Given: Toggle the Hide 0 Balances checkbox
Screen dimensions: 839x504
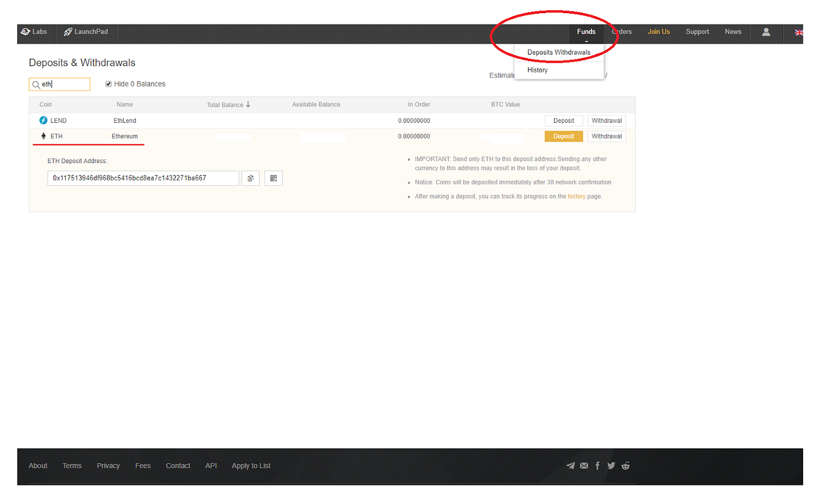Looking at the screenshot, I should point(108,84).
